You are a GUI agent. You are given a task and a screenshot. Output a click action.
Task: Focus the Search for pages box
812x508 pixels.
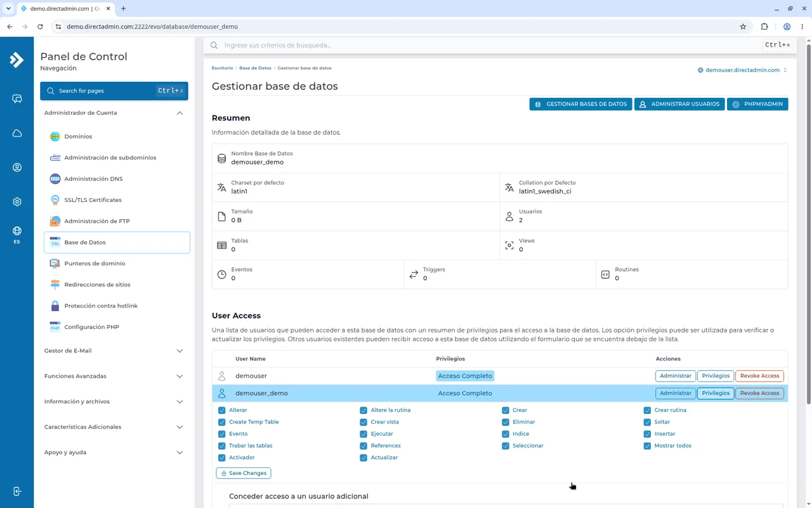click(x=114, y=91)
